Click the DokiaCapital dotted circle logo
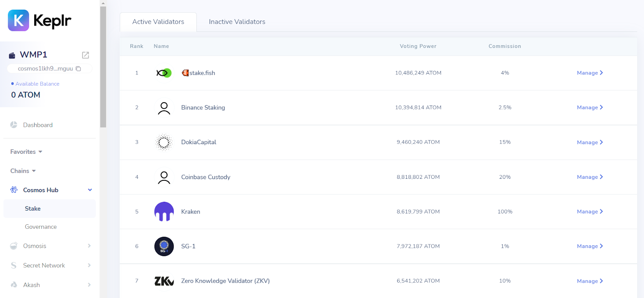The image size is (644, 298). click(164, 142)
